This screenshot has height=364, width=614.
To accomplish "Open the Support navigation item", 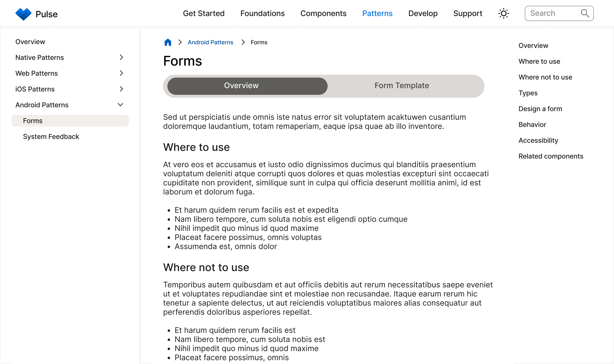I will pyautogui.click(x=468, y=13).
